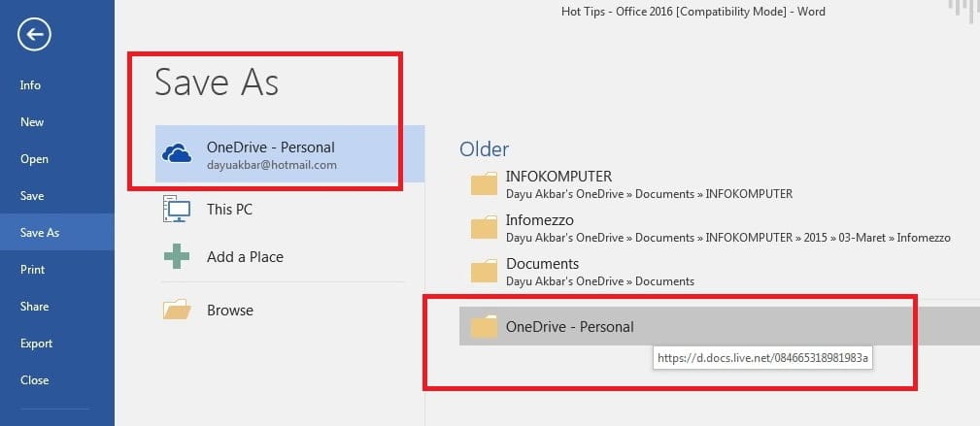This screenshot has width=980, height=426.
Task: Click the Documents folder icon
Action: (484, 273)
